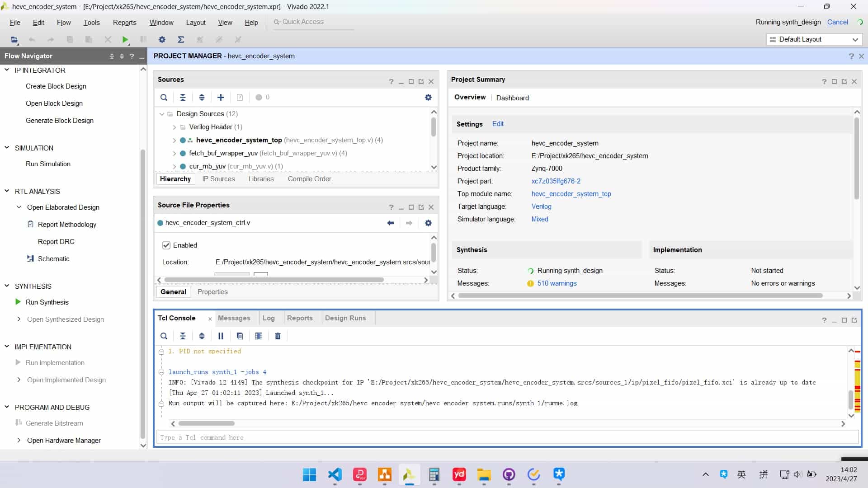
Task: Switch to Compile Order tab
Action: pyautogui.click(x=310, y=179)
